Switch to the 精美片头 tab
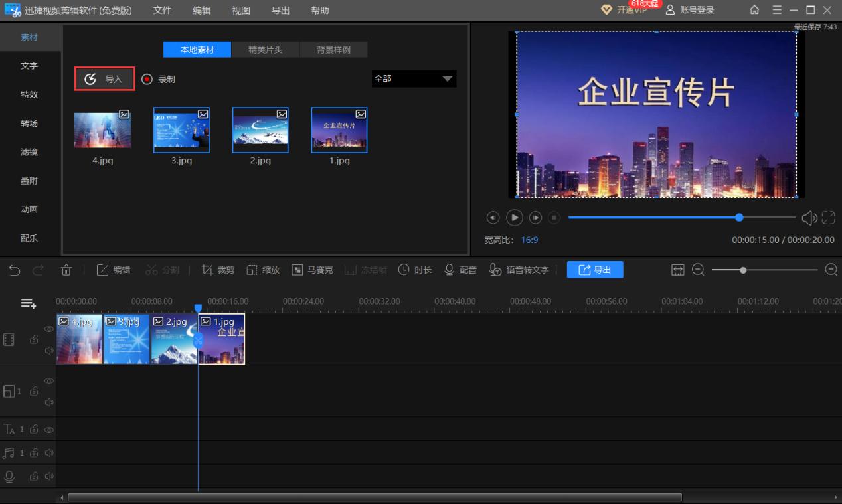The image size is (842, 504). pos(265,50)
